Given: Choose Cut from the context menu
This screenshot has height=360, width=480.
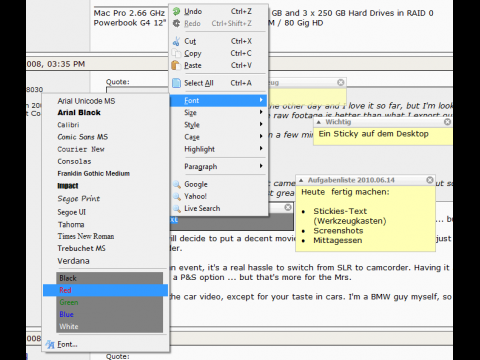Looking at the screenshot, I should (219, 41).
